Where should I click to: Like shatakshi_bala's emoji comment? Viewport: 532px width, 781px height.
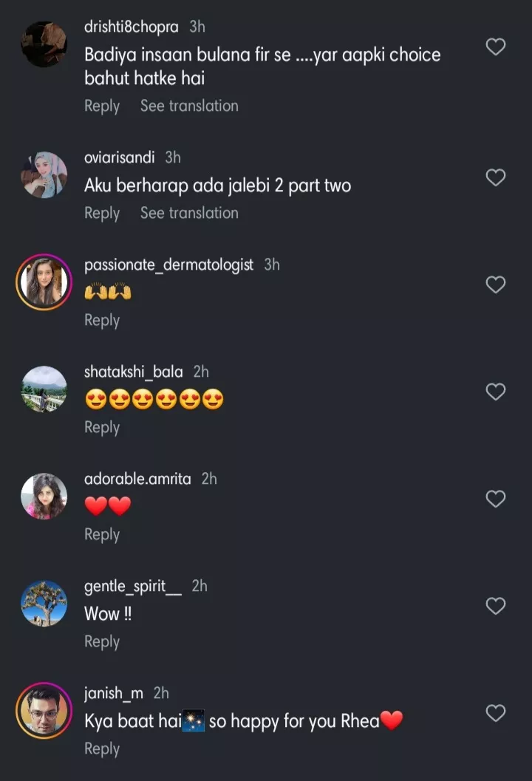495,392
